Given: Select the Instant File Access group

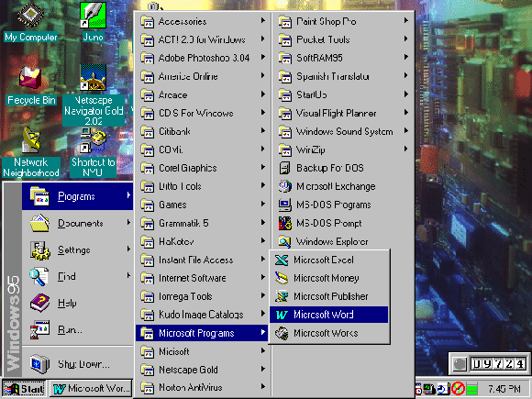Looking at the screenshot, I should [202, 260].
